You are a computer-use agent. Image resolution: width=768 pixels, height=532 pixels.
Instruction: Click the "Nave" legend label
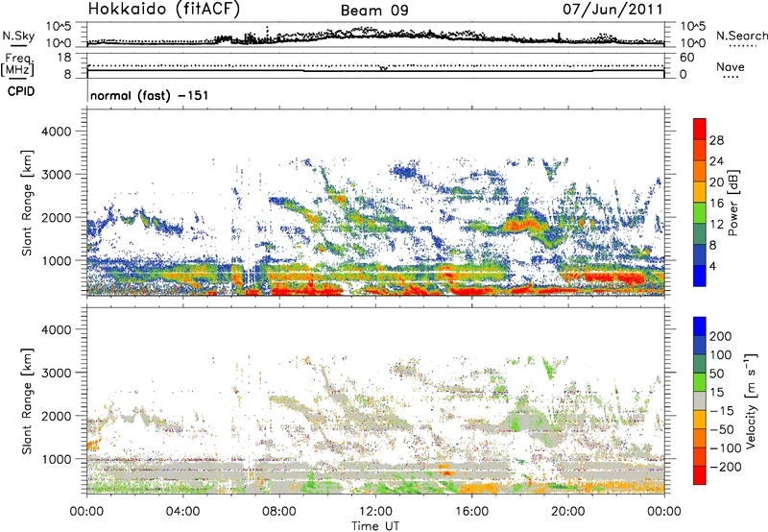[731, 66]
